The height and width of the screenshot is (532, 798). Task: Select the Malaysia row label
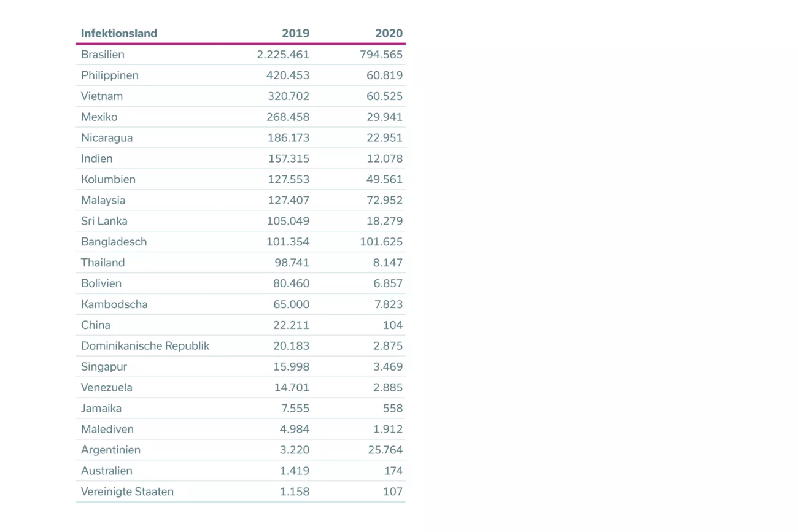[x=103, y=200]
